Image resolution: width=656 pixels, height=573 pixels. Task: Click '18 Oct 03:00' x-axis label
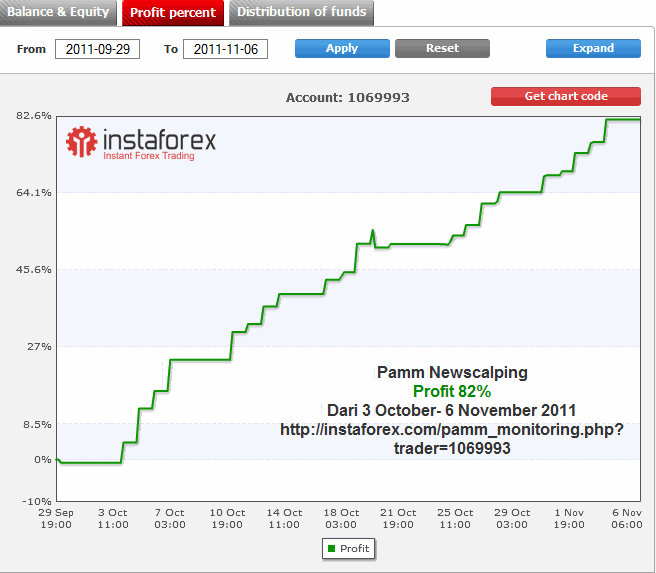[341, 518]
